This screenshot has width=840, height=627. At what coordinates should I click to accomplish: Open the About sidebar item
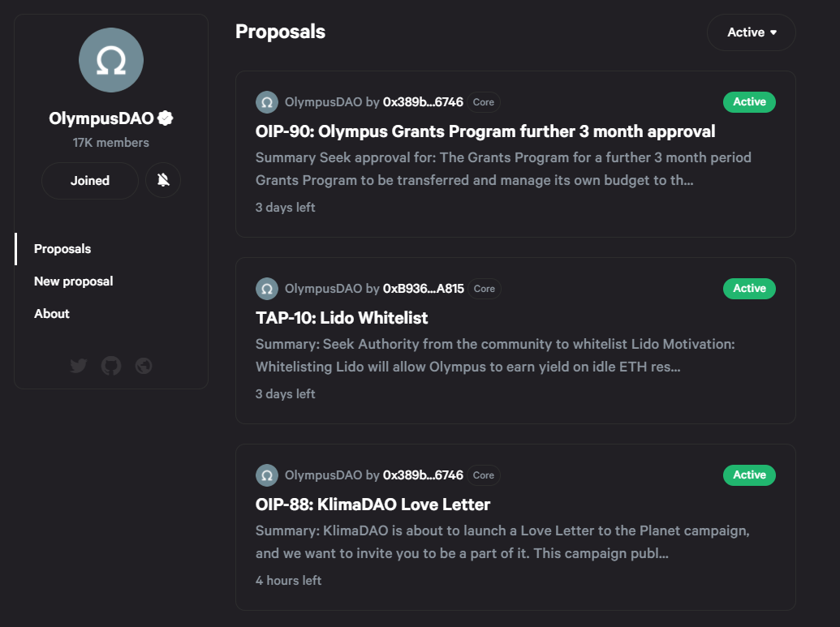coord(52,314)
